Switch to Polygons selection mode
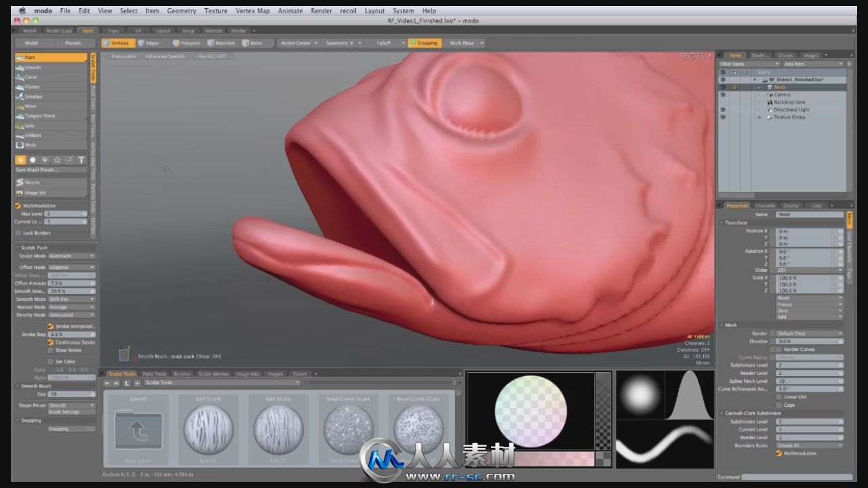The width and height of the screenshot is (868, 488). pos(186,43)
